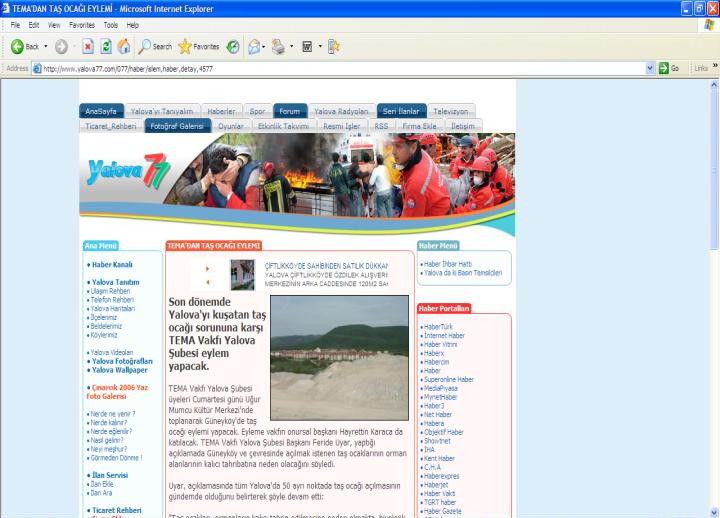
Task: Select the Ticaret_Rehberi tab
Action: pos(111,126)
